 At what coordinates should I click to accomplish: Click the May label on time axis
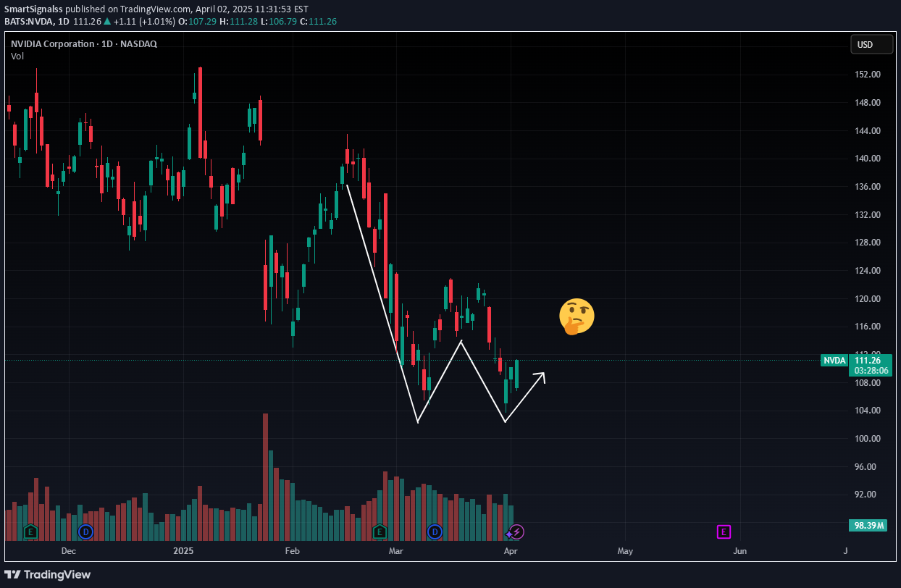[625, 551]
